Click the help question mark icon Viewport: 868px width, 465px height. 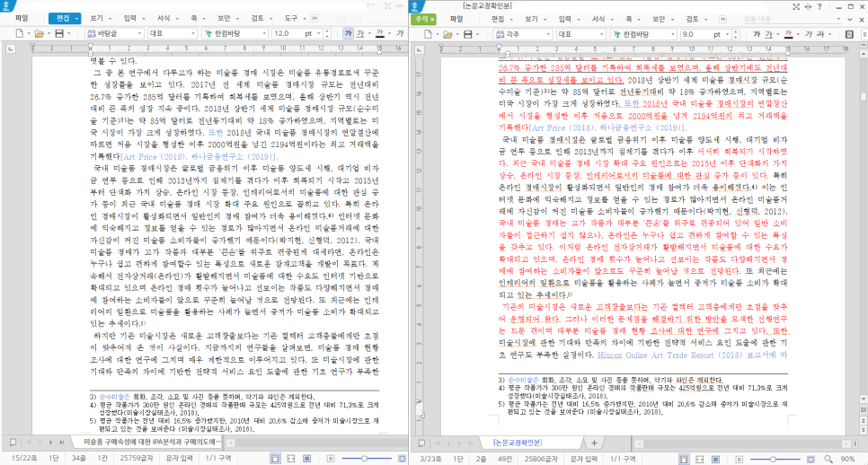819,6
